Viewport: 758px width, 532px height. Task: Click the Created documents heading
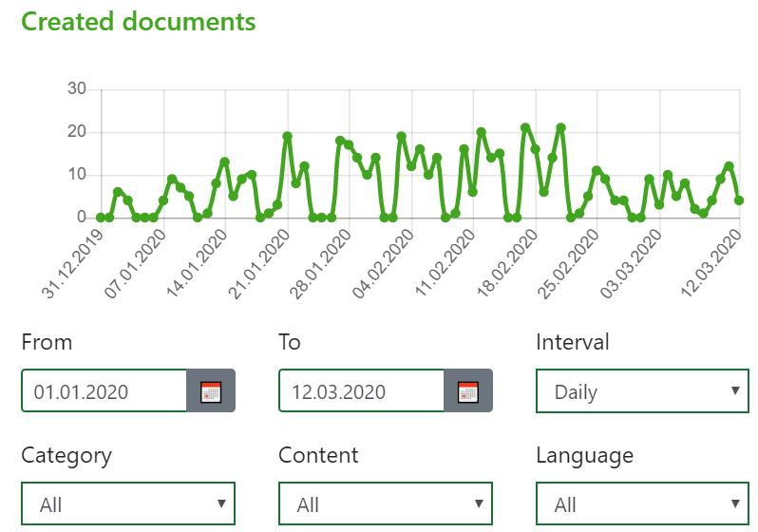pyautogui.click(x=139, y=21)
